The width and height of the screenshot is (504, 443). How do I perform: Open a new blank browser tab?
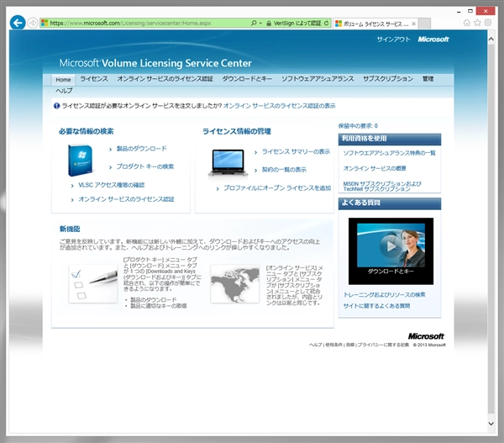coord(424,24)
